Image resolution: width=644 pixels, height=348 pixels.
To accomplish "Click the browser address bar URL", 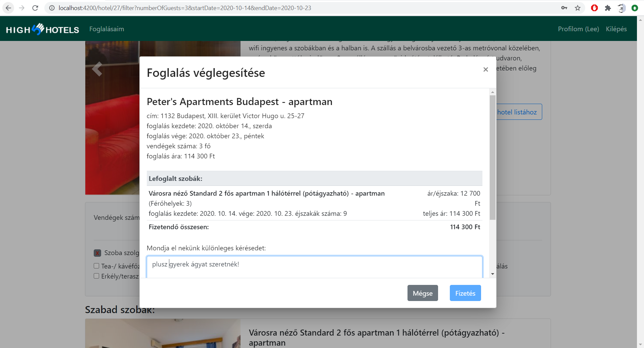I will (185, 8).
